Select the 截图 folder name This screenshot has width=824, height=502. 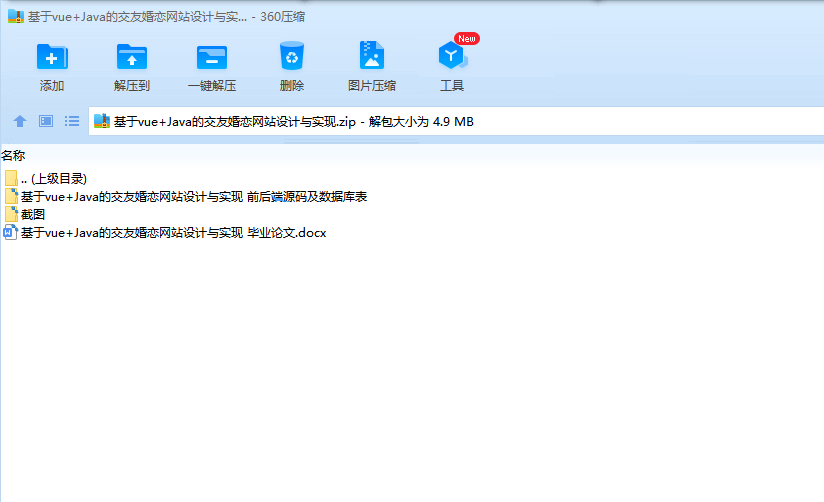click(x=33, y=214)
